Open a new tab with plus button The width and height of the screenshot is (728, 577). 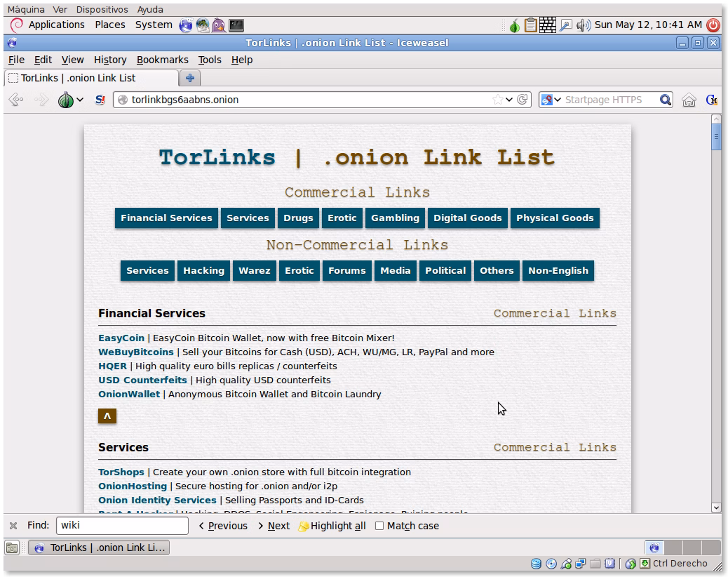point(190,78)
